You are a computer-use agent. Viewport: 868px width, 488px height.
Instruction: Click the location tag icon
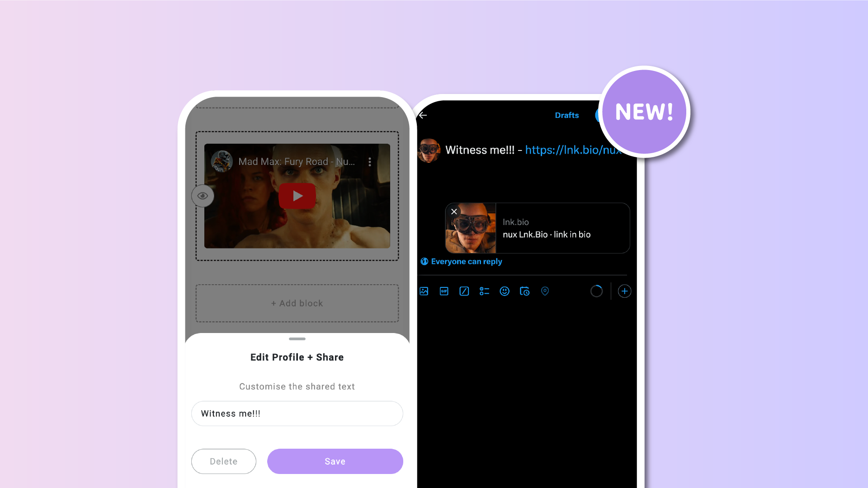544,291
